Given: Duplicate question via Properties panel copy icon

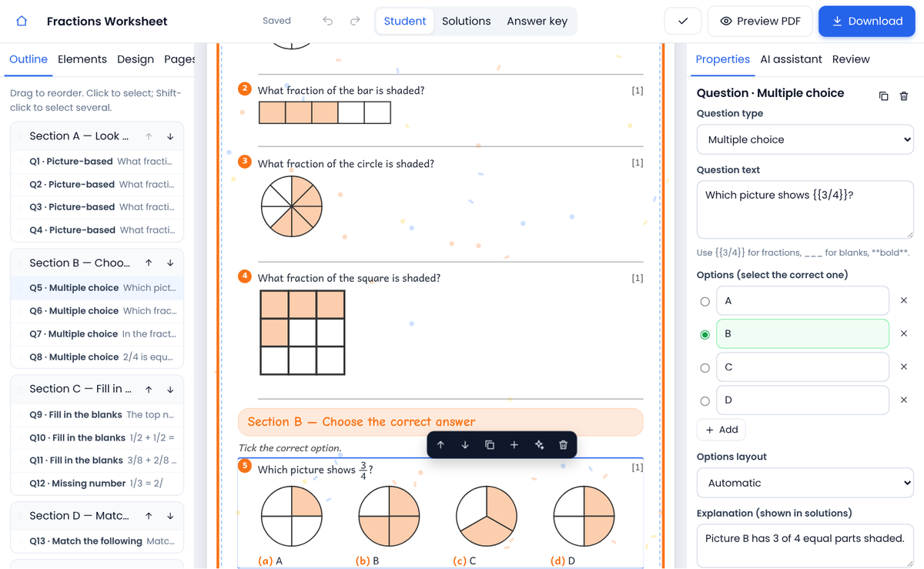Looking at the screenshot, I should coord(883,96).
